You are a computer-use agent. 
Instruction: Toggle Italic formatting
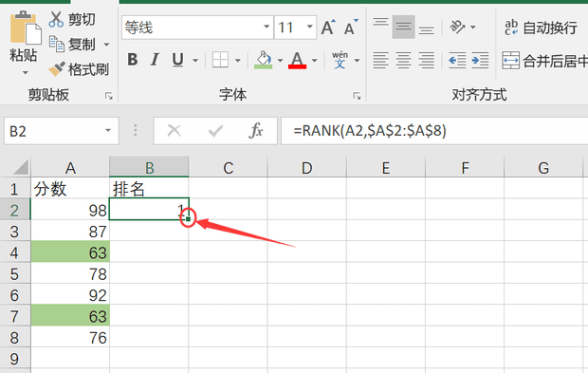[155, 60]
